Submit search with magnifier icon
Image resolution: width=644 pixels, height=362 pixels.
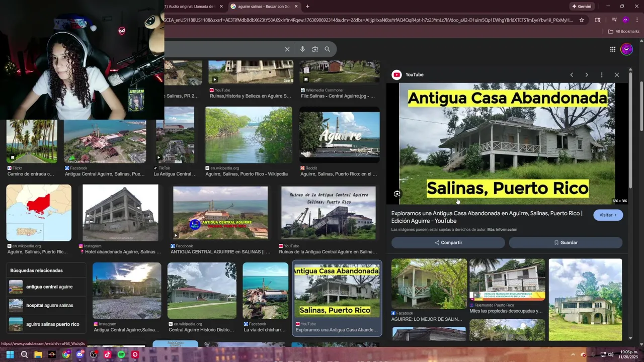pos(327,49)
